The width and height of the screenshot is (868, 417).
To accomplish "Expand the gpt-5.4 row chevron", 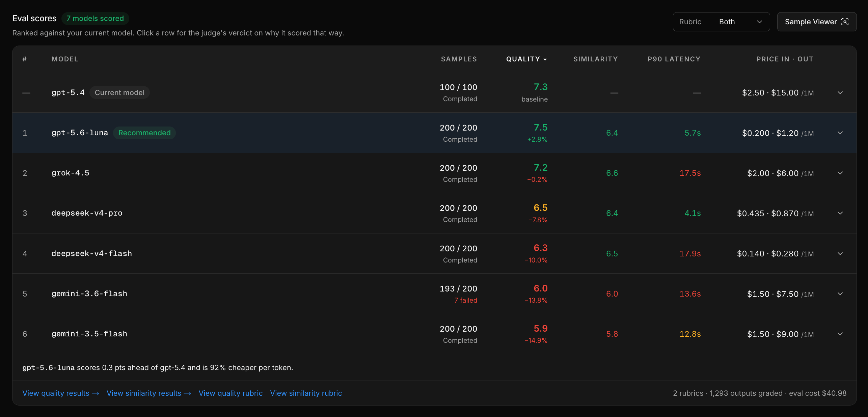I will click(x=840, y=92).
